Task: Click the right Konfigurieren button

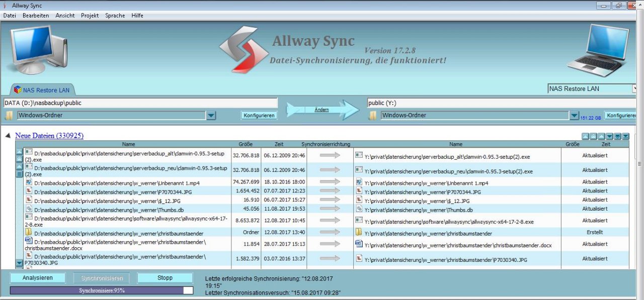Action: tap(621, 116)
